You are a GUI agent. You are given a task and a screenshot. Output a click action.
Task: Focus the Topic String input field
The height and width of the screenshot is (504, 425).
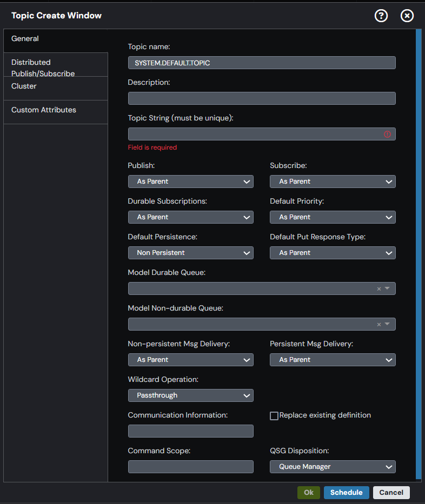(x=262, y=134)
